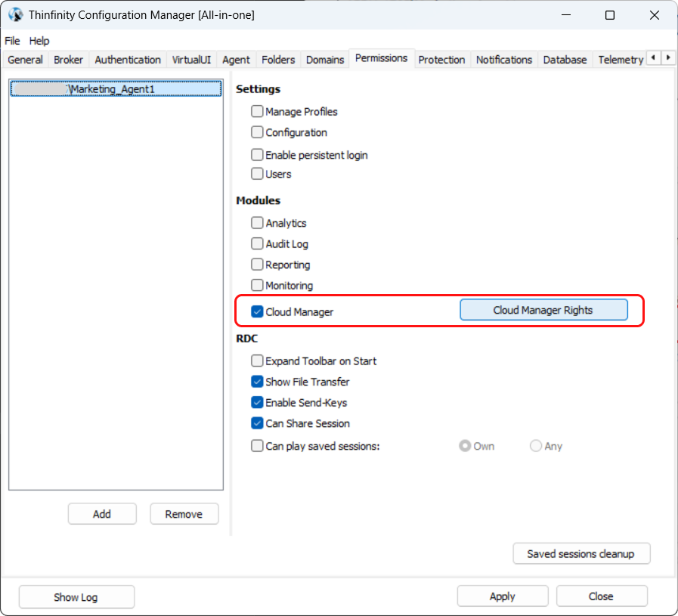Enable the Analytics module checkbox
The width and height of the screenshot is (678, 616).
pos(257,223)
